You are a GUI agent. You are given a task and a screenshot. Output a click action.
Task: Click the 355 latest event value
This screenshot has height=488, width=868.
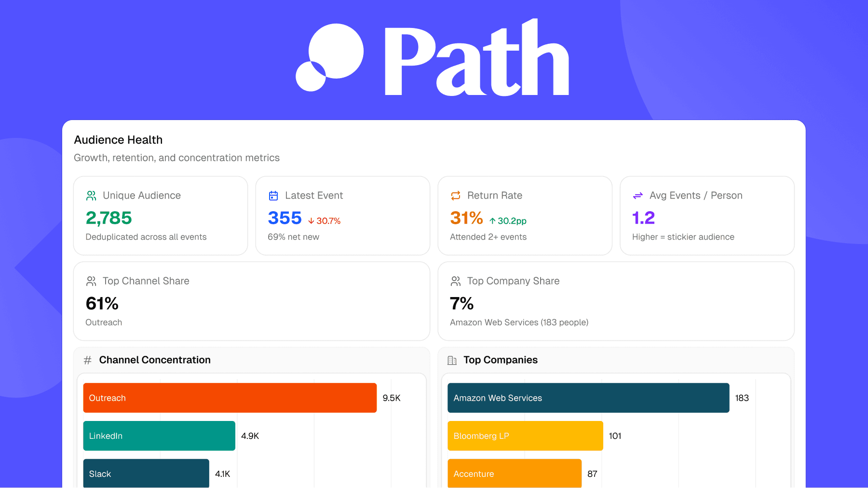285,218
